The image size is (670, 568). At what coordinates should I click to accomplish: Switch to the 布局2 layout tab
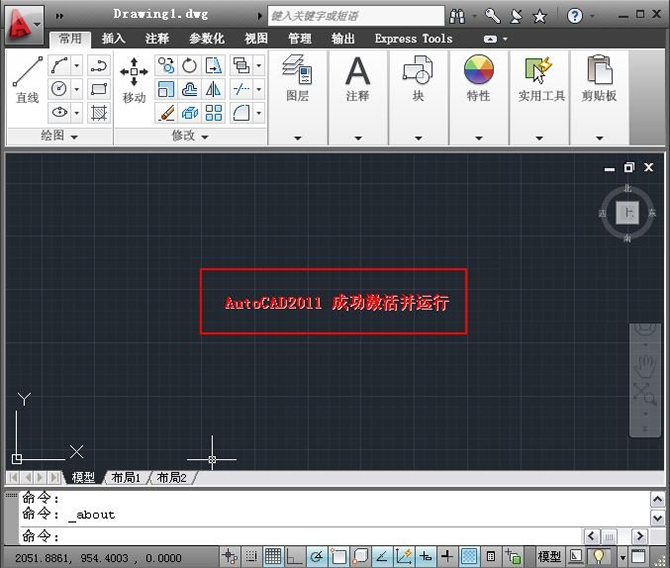172,477
